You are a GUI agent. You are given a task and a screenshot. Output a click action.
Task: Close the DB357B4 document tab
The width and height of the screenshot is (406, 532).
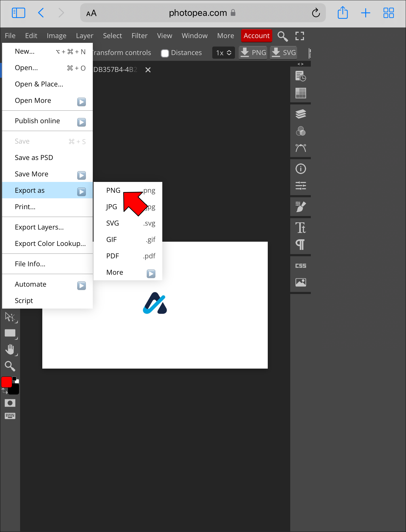coord(148,70)
